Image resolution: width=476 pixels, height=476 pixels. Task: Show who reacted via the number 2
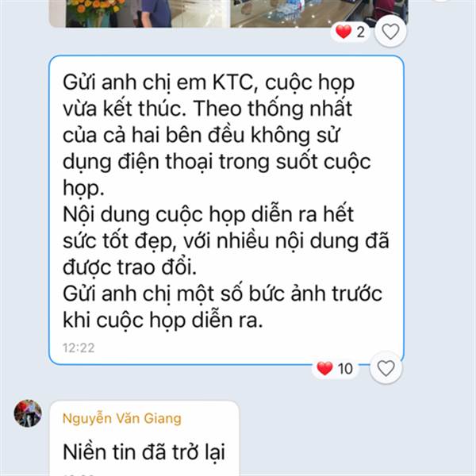[x=361, y=32]
